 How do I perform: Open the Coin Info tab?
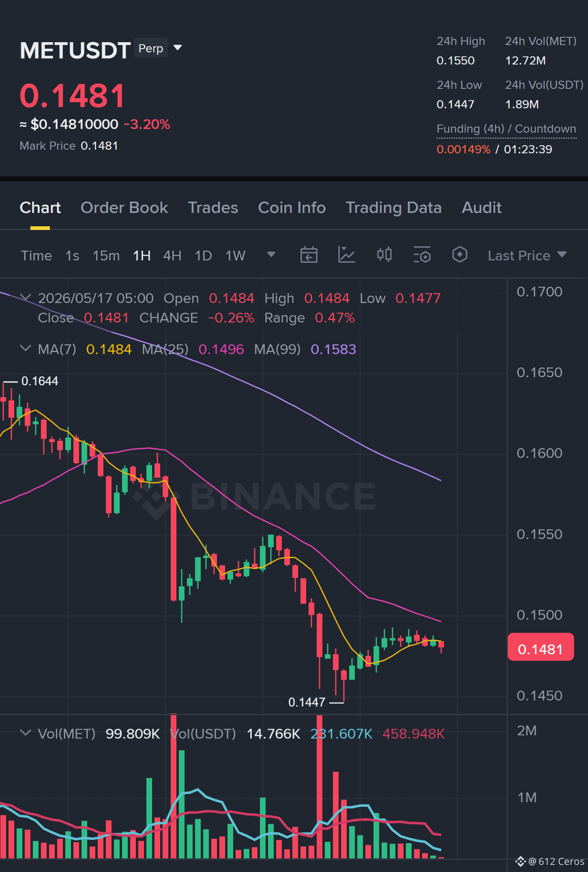tap(292, 208)
